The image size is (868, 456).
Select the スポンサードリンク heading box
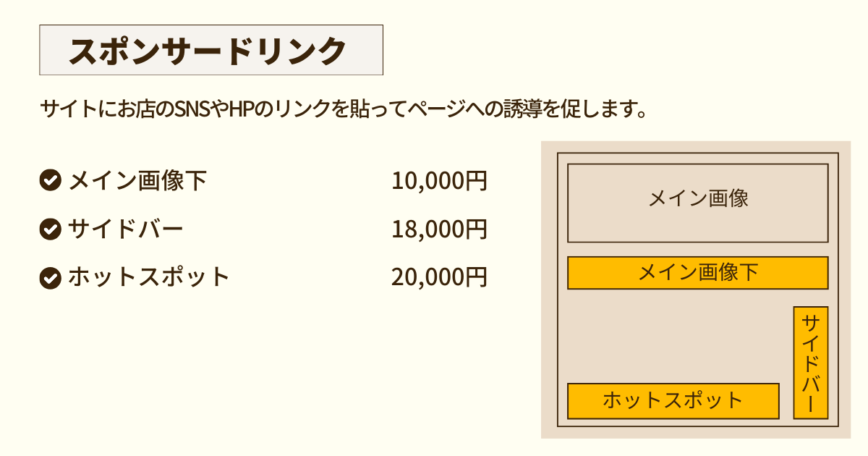pyautogui.click(x=210, y=50)
